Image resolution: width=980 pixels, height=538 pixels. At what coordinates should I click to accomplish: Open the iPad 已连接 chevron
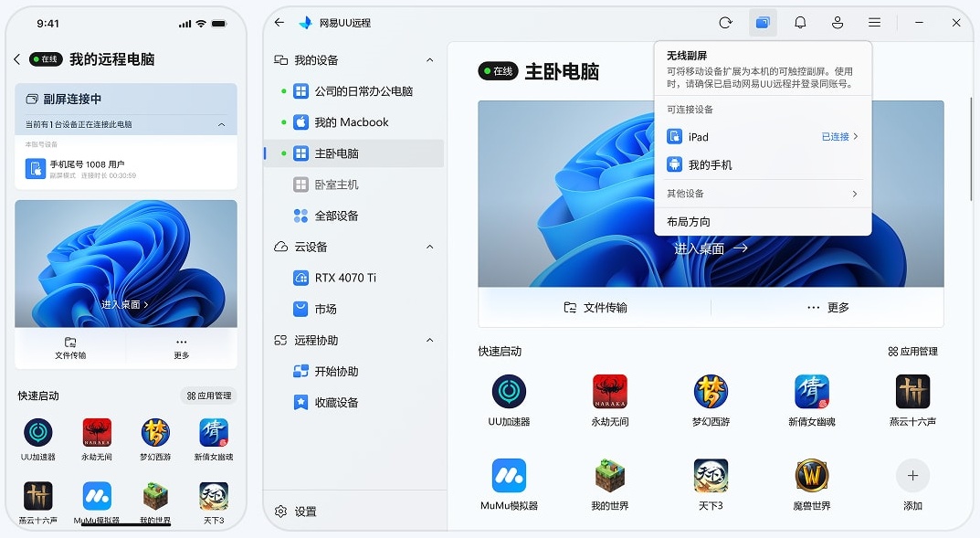tap(855, 136)
